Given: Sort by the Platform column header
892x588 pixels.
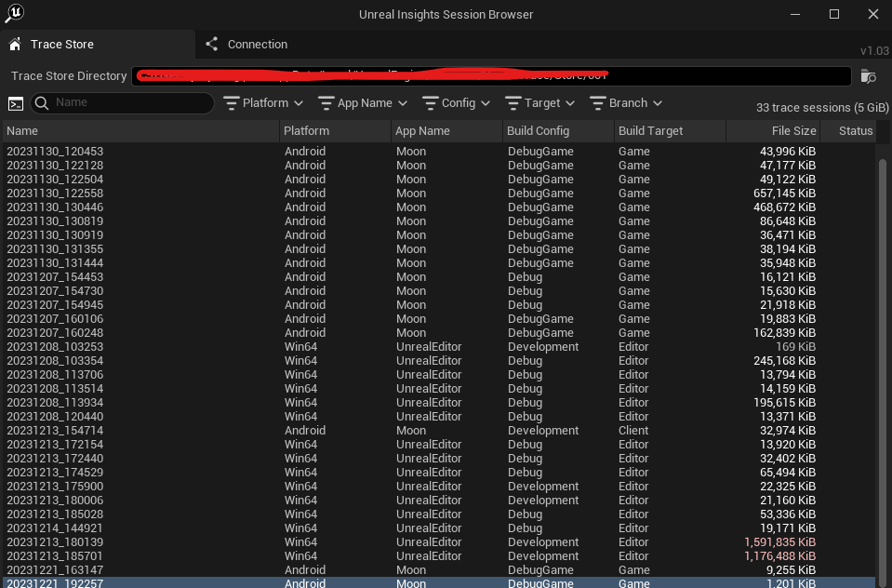Looking at the screenshot, I should 335,131.
